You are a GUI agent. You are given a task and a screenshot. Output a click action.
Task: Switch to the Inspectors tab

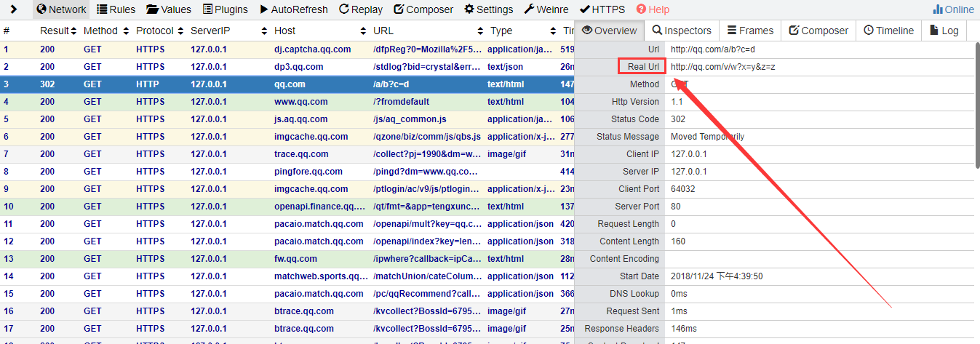tap(682, 31)
